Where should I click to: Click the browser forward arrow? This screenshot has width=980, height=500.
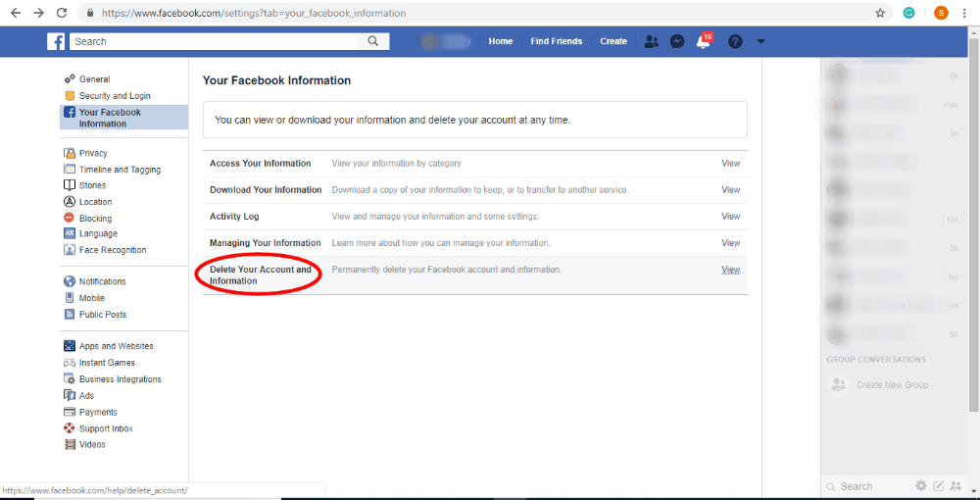tap(39, 13)
